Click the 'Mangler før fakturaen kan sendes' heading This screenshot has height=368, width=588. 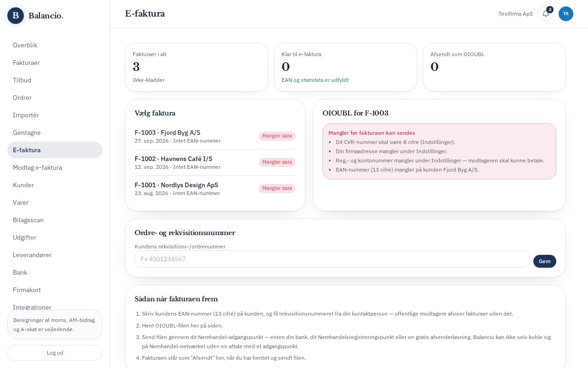point(372,133)
